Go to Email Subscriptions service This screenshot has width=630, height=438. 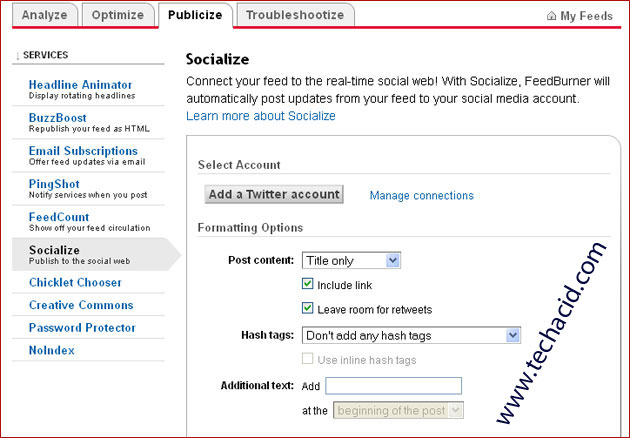click(83, 151)
